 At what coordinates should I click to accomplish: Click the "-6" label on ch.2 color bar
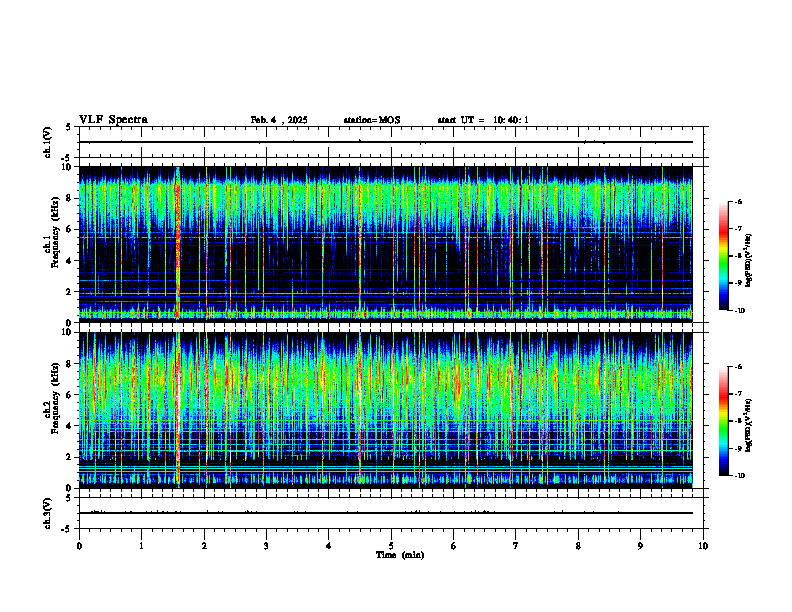pyautogui.click(x=738, y=367)
